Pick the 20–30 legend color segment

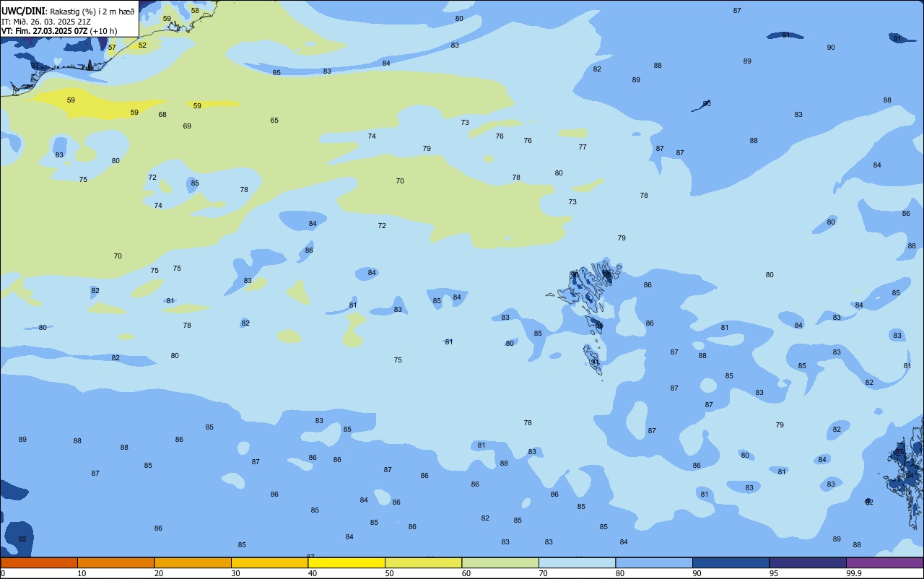click(x=193, y=562)
